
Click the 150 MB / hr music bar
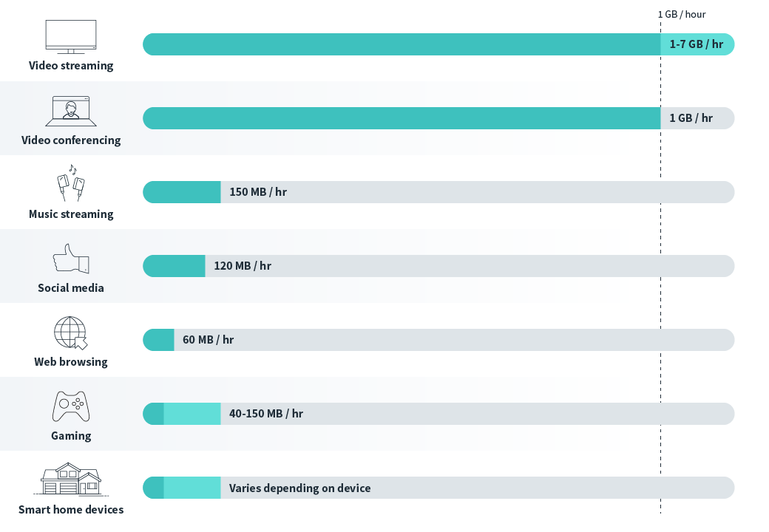[438, 192]
